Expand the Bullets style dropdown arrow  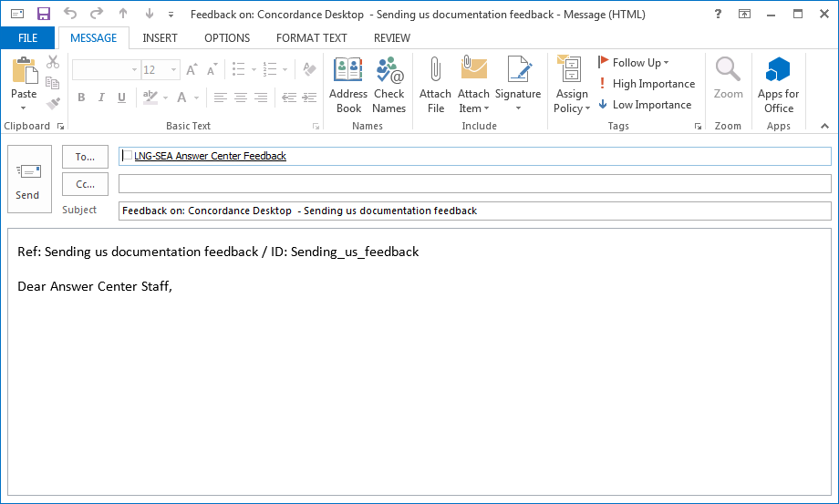coord(254,69)
